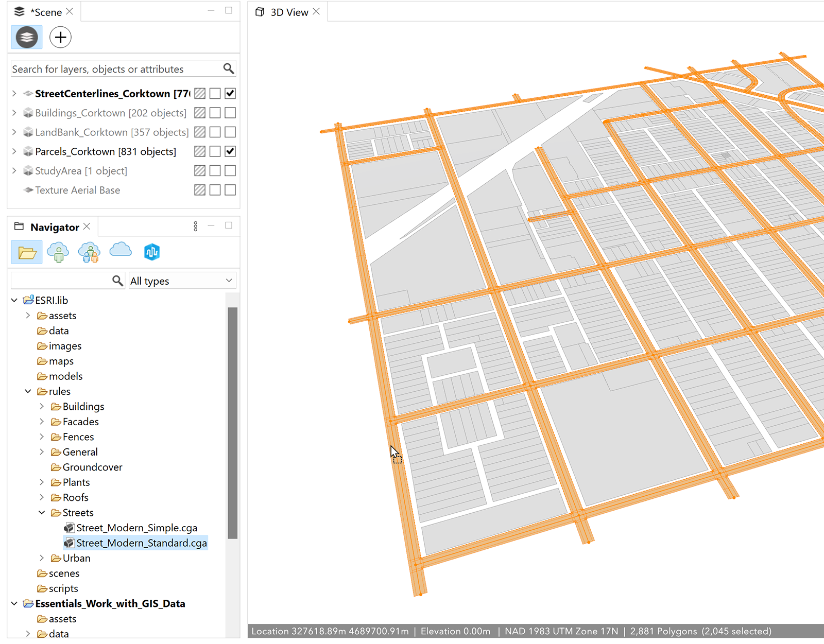824x644 pixels.
Task: Collapse the Streets rules folder
Action: tap(42, 512)
